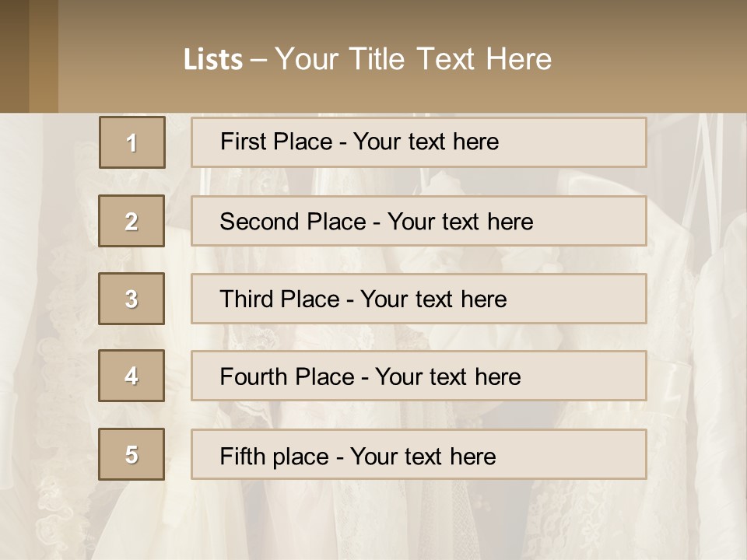Click the word "First" in the top item
The image size is (747, 560).
tap(244, 142)
